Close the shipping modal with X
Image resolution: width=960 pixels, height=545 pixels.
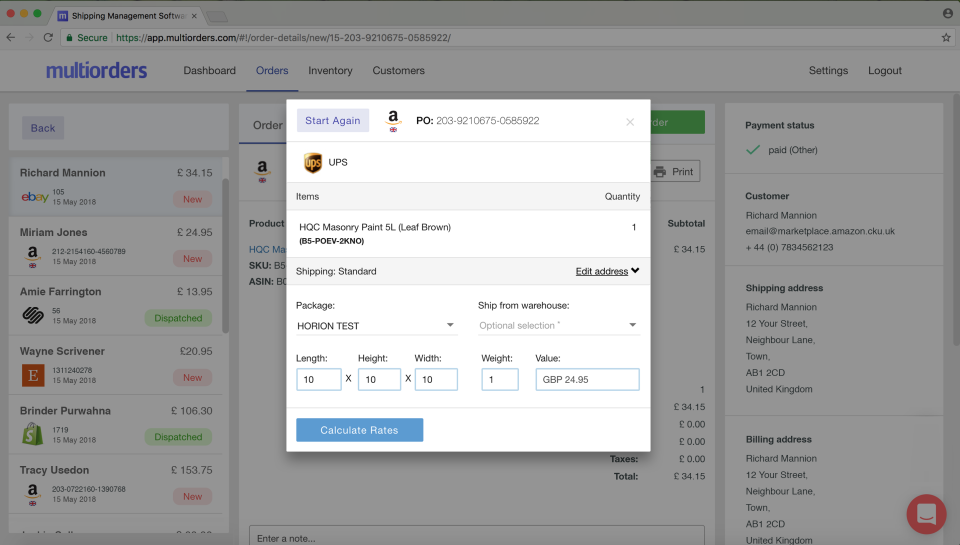click(630, 122)
